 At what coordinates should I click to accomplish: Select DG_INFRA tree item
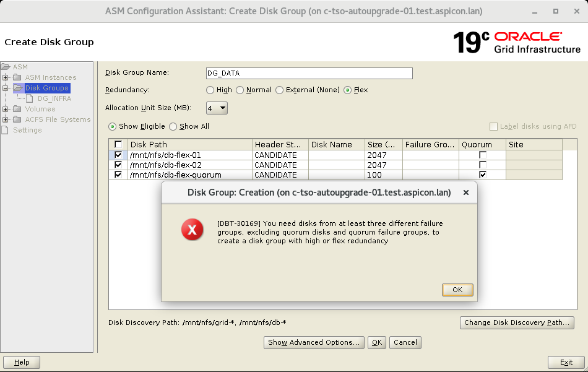coord(54,98)
